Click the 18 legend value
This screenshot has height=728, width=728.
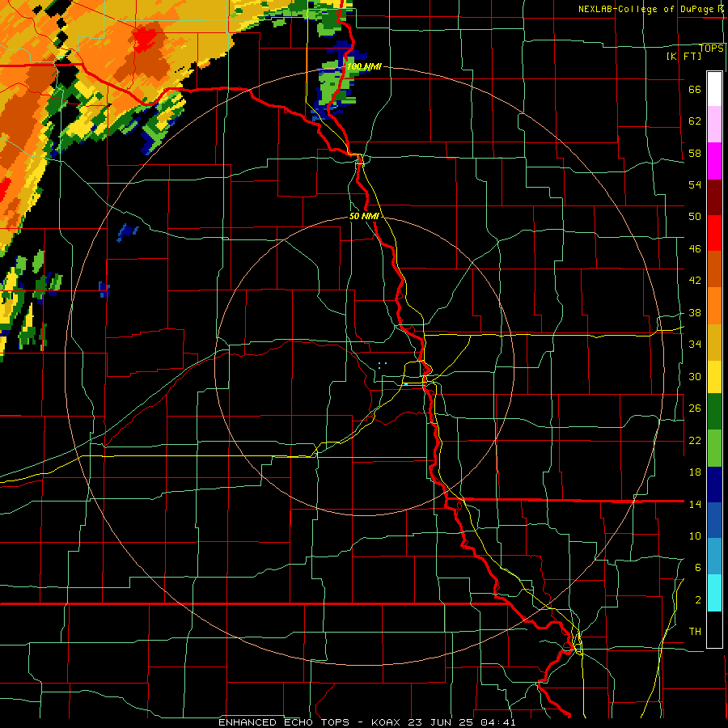pyautogui.click(x=695, y=472)
